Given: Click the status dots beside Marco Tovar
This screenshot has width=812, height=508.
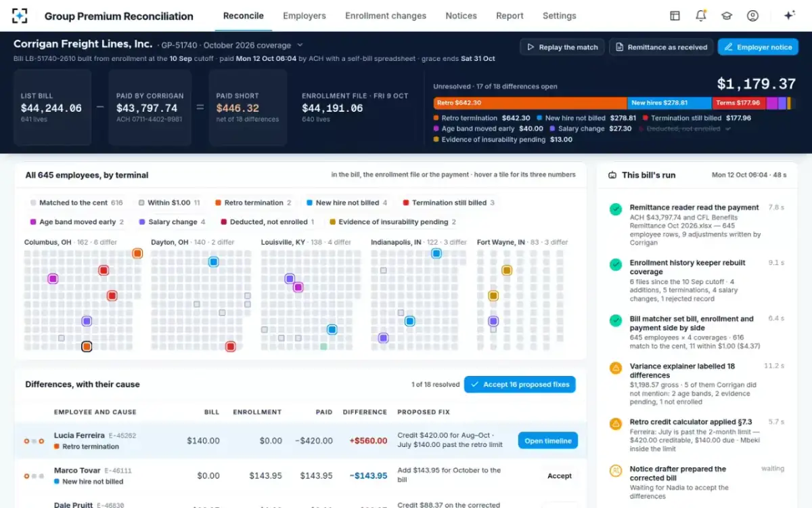Looking at the screenshot, I should coord(34,475).
